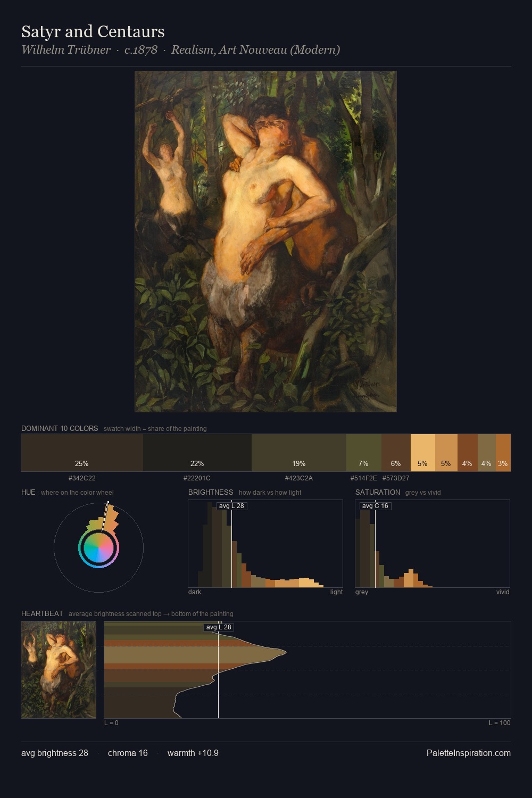532x798 pixels.
Task: Click the saturation histogram chart
Action: point(433,544)
